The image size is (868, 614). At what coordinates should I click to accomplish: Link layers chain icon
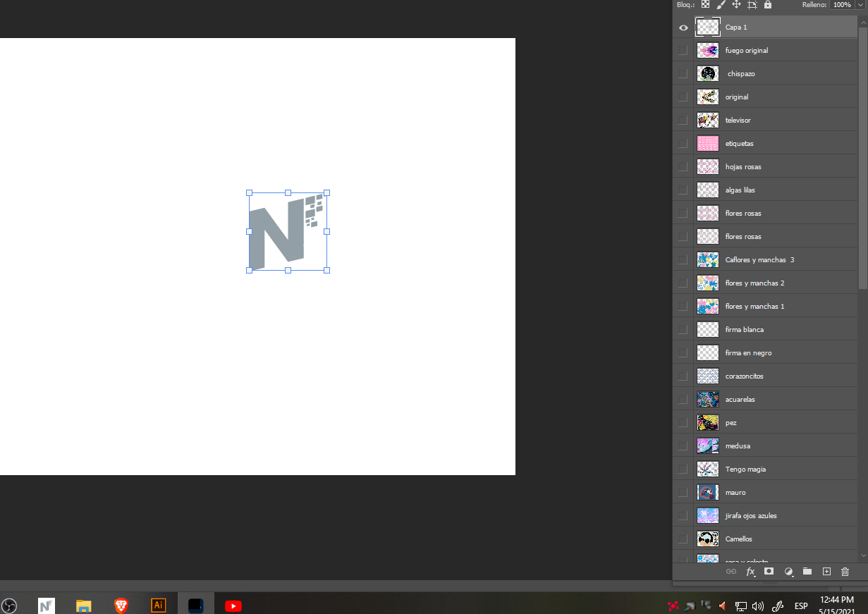click(x=731, y=571)
